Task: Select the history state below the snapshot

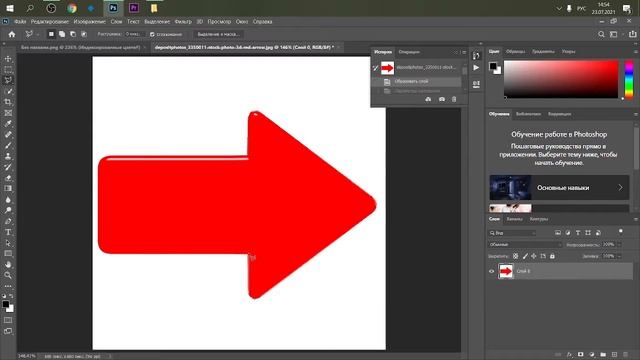Action: 416,82
